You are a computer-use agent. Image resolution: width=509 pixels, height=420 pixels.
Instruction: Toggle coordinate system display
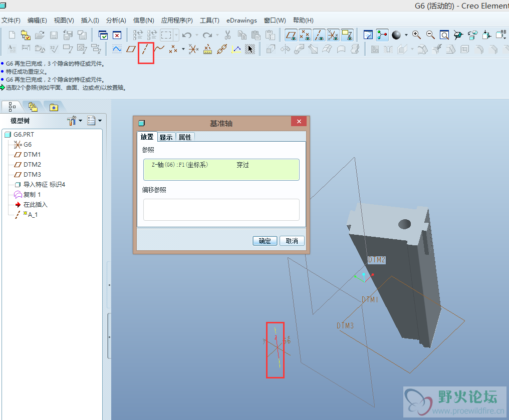coord(333,35)
